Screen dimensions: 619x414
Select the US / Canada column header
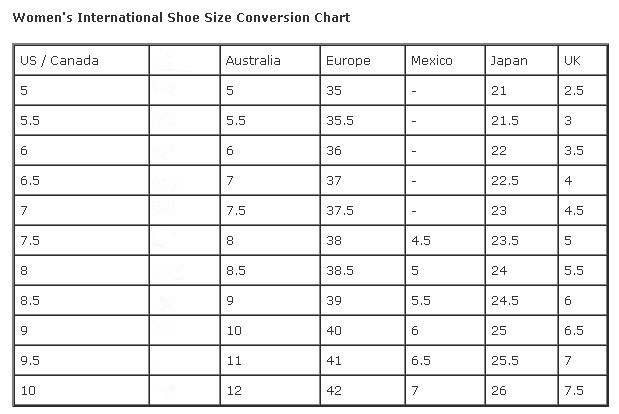click(x=59, y=61)
